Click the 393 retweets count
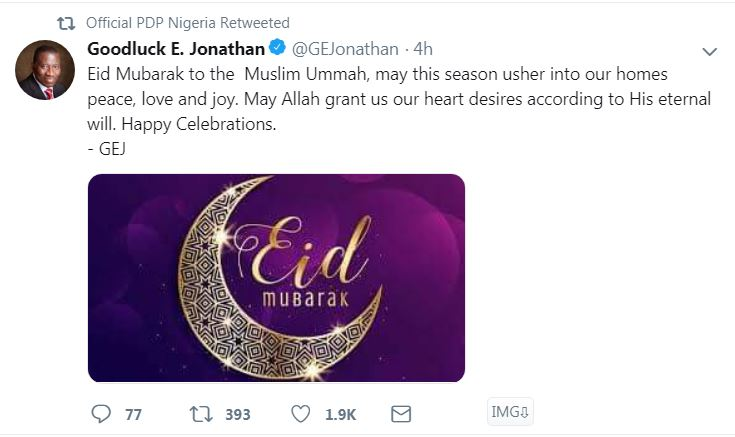 (x=238, y=414)
